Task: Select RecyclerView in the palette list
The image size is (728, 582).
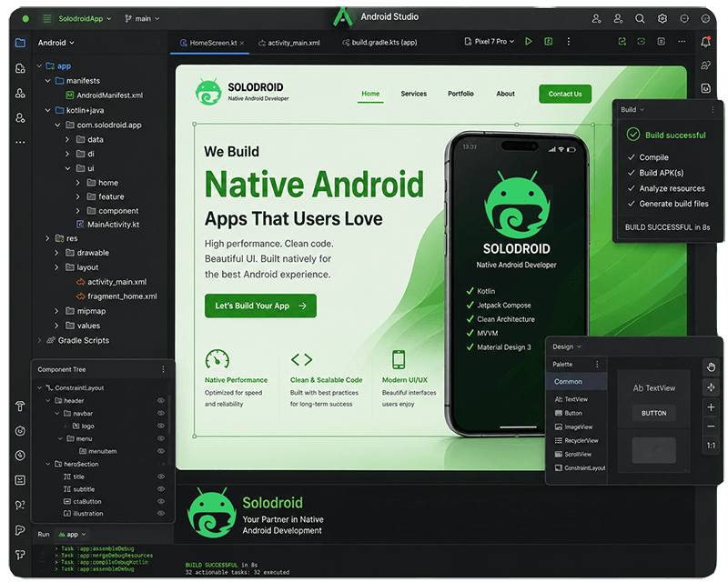Action: (577, 440)
